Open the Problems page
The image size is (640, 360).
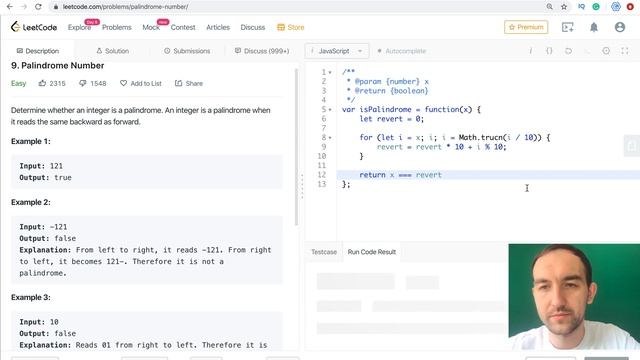coord(117,27)
